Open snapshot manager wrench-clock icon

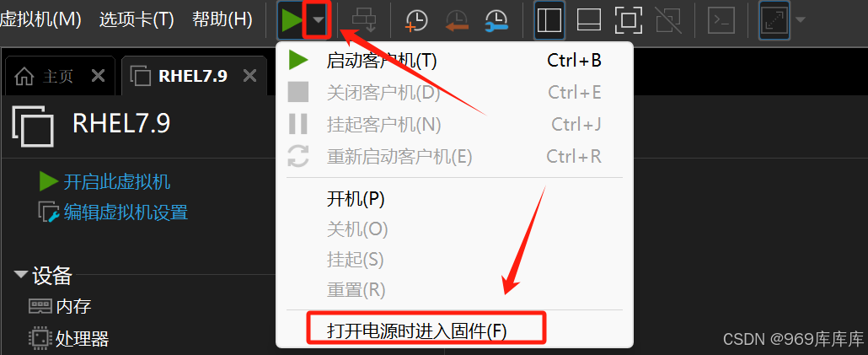[x=497, y=20]
